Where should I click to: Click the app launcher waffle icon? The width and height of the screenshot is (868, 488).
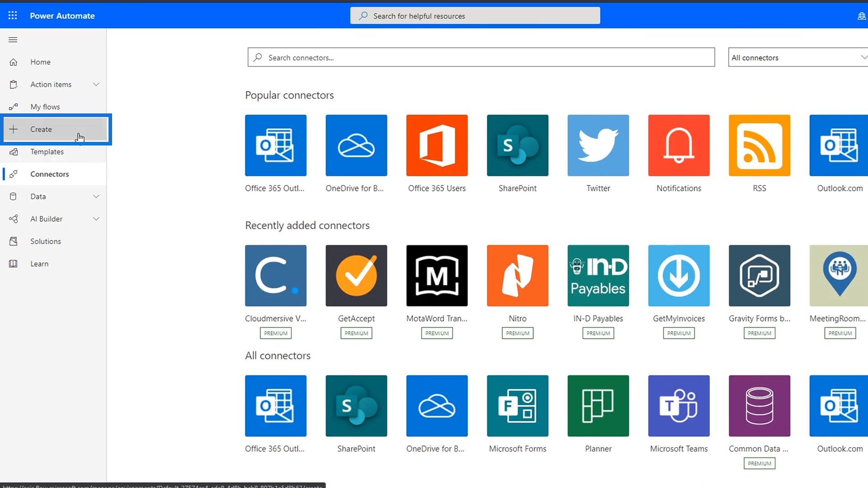[x=13, y=16]
